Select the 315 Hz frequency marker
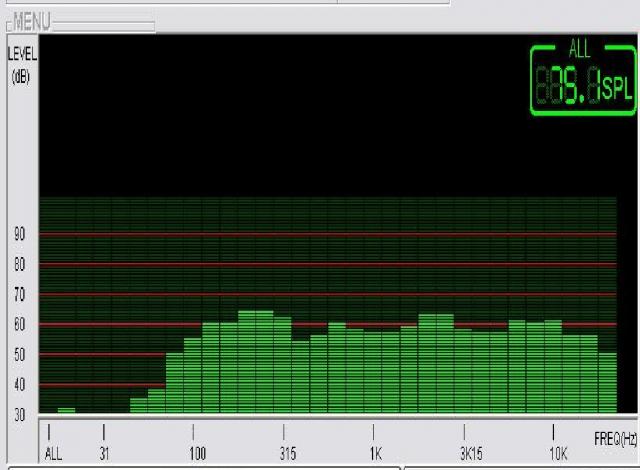Screen dimensions: 640x470 (x=288, y=453)
